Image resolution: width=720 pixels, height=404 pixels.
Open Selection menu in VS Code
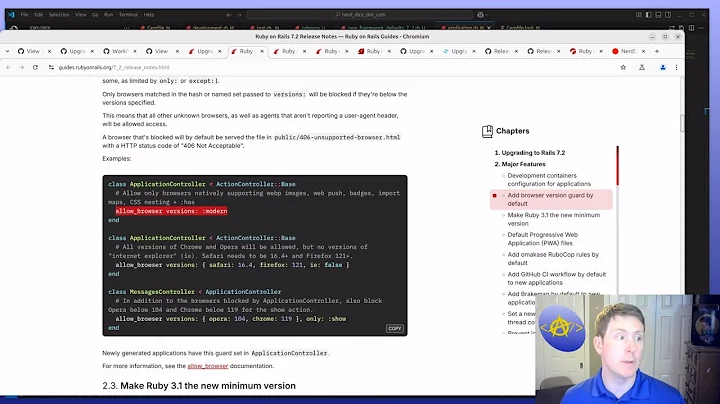click(59, 15)
